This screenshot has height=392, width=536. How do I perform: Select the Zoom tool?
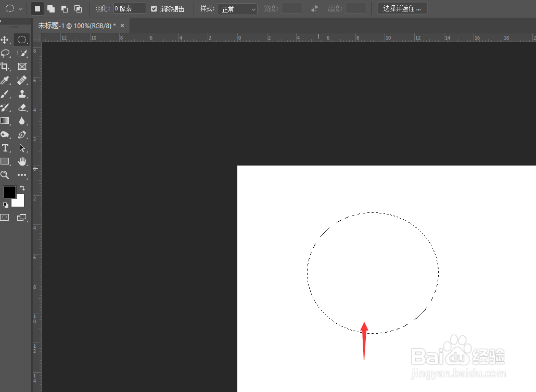point(5,175)
